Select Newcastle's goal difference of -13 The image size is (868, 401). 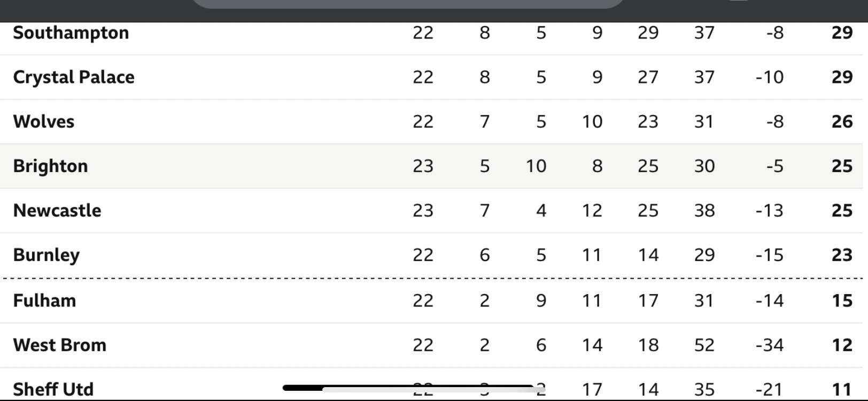pyautogui.click(x=769, y=210)
